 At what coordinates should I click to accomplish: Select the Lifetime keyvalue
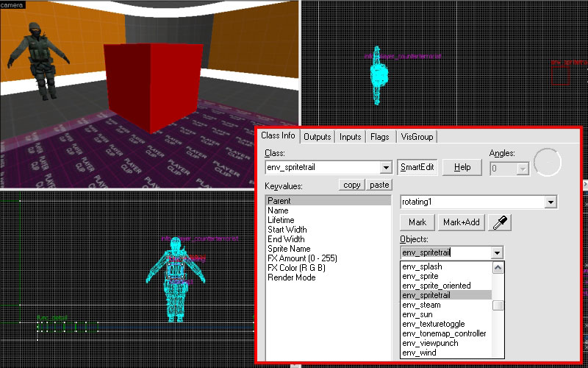tap(328, 220)
